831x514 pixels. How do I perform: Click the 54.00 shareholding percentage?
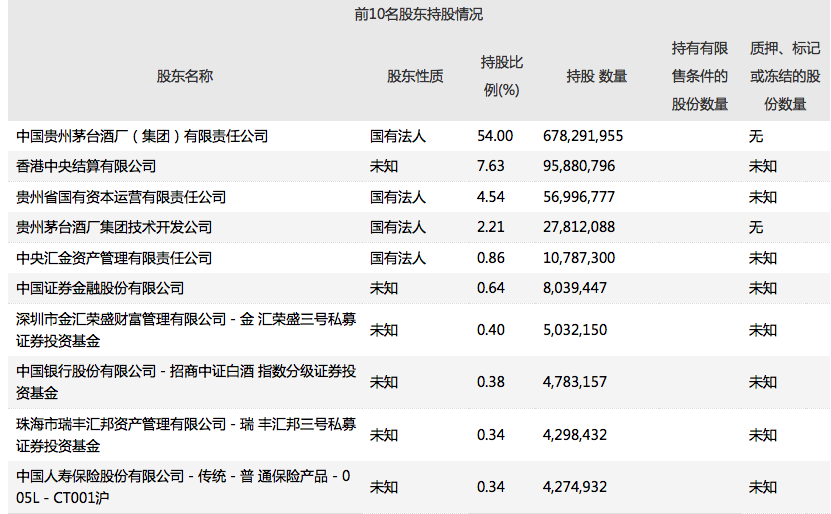pos(495,136)
